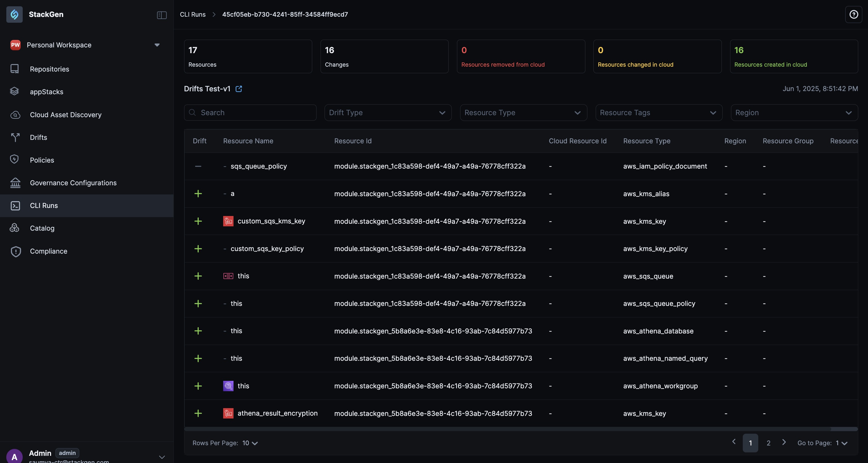The width and height of the screenshot is (868, 463).
Task: Click breadcrumb run ID 45cf05eb-b730-4241-85ff-34584ff9ecd7
Action: (x=285, y=14)
